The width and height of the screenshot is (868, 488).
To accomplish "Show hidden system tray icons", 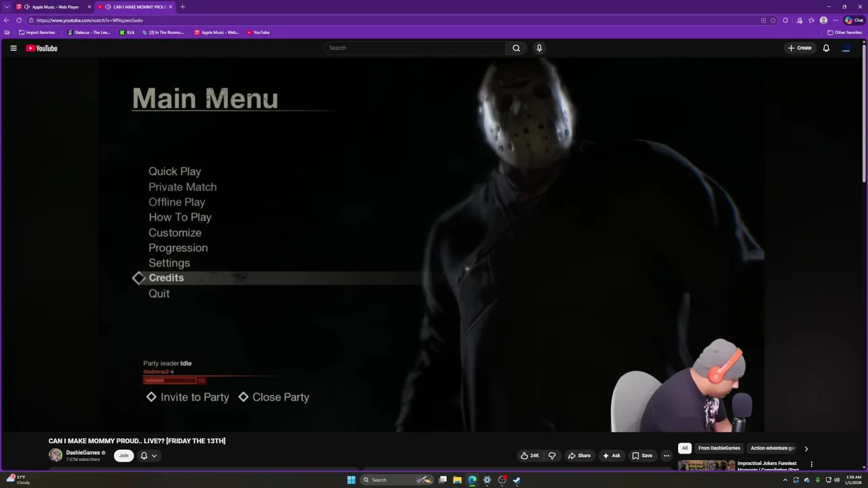I will [785, 480].
